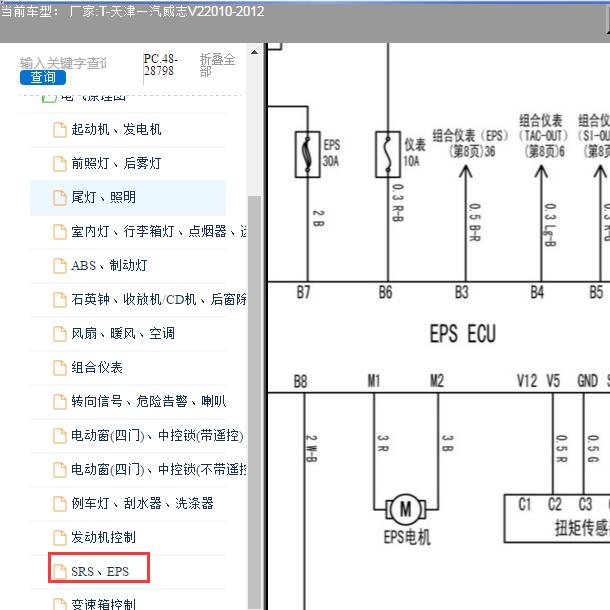Click document icon beside 室内灯
This screenshot has height=610, width=610.
(60, 232)
